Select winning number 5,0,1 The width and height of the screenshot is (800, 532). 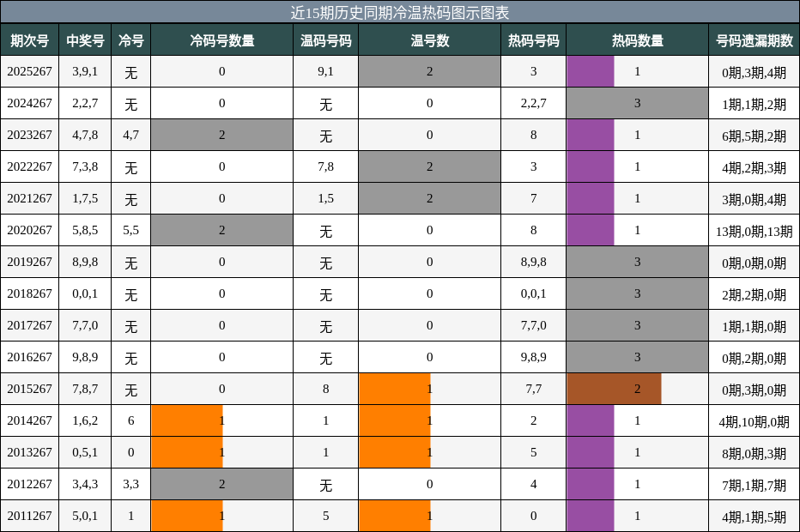click(x=85, y=516)
